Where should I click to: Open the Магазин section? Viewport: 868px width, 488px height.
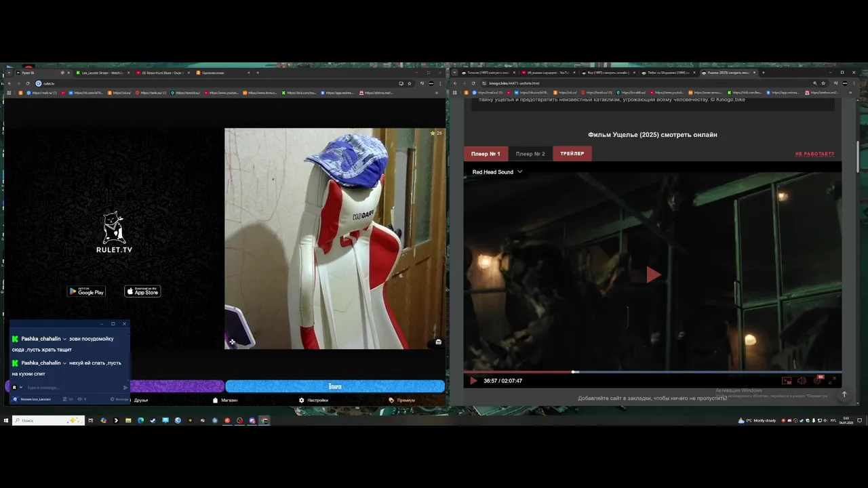pos(225,400)
